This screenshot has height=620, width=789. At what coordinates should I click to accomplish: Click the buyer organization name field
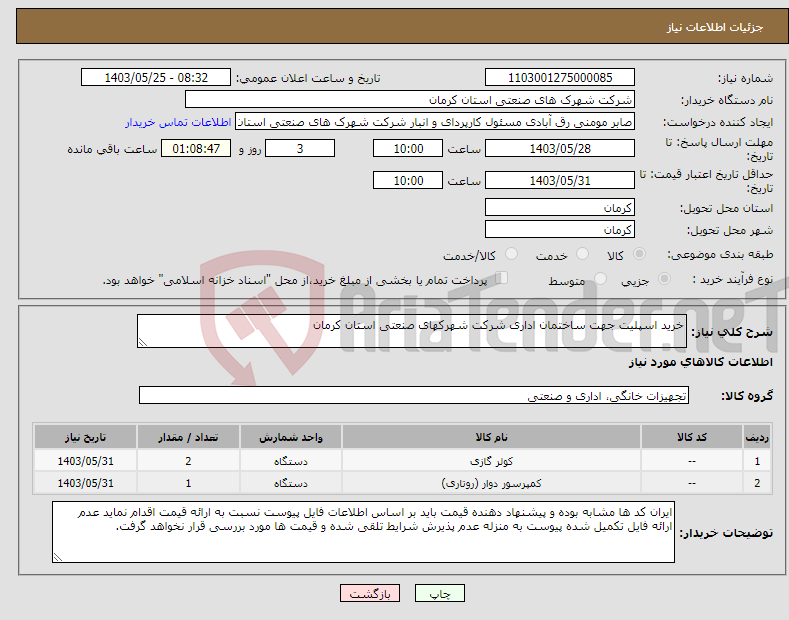[x=410, y=100]
